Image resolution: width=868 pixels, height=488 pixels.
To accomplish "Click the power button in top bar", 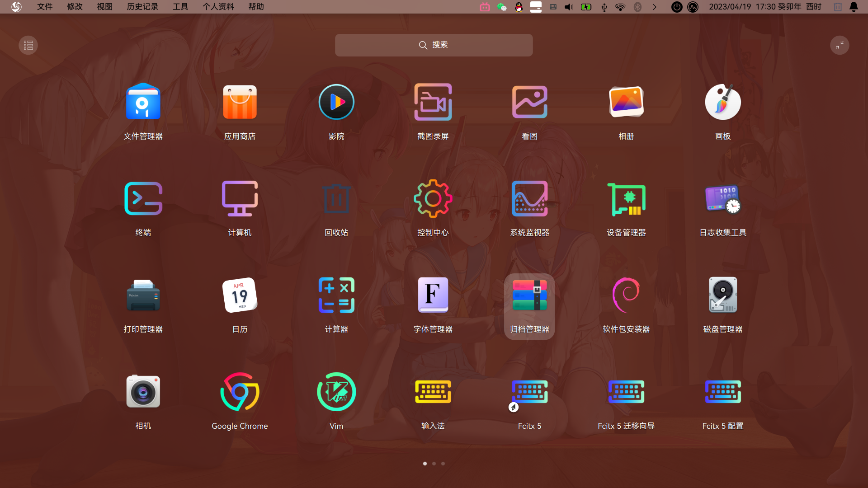I will click(676, 7).
